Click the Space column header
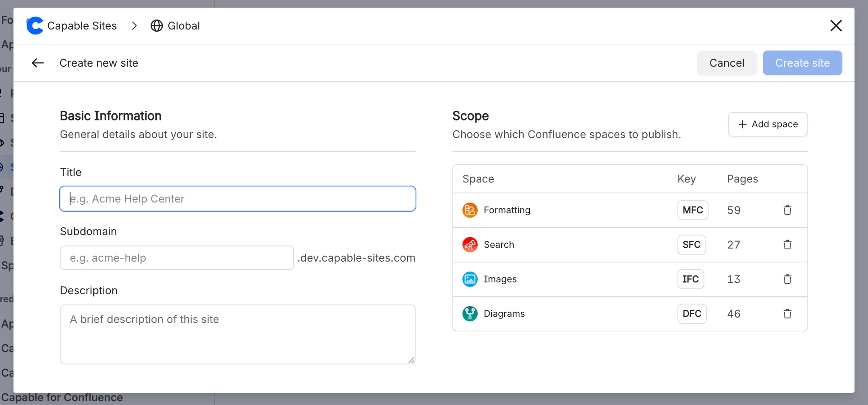This screenshot has width=868, height=405. [x=478, y=179]
